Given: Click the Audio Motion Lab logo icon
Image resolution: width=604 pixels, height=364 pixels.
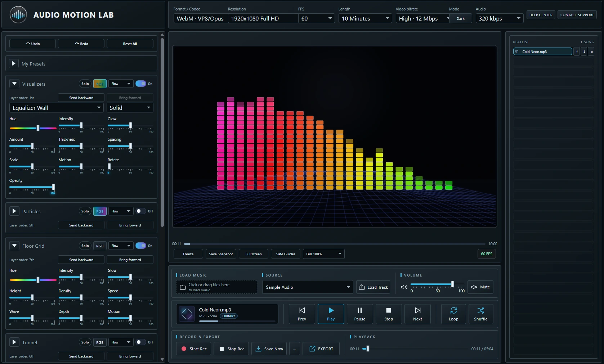Looking at the screenshot, I should [x=18, y=15].
